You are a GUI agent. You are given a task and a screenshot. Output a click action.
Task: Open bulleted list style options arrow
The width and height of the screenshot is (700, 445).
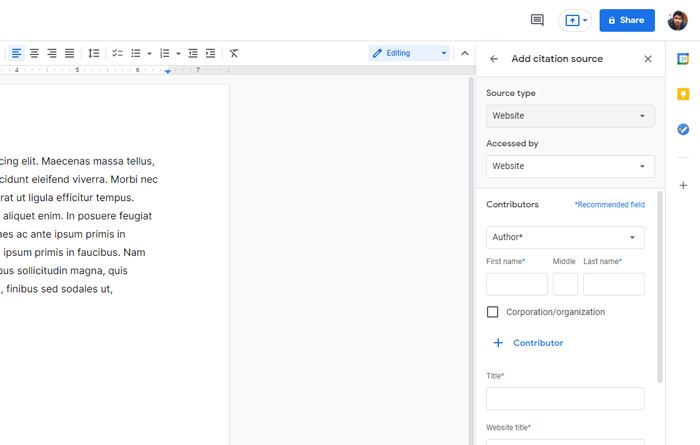(x=150, y=54)
